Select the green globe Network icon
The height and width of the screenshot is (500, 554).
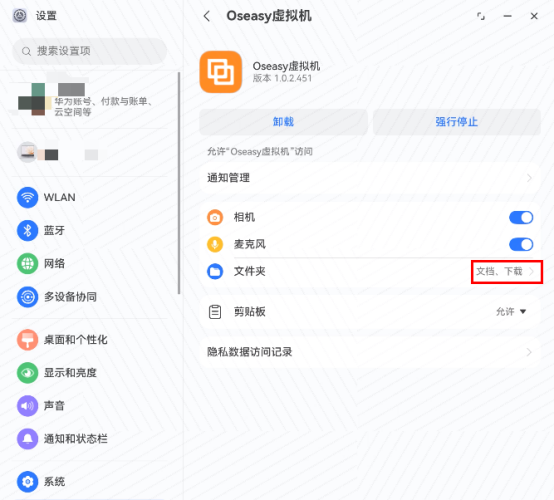click(28, 264)
